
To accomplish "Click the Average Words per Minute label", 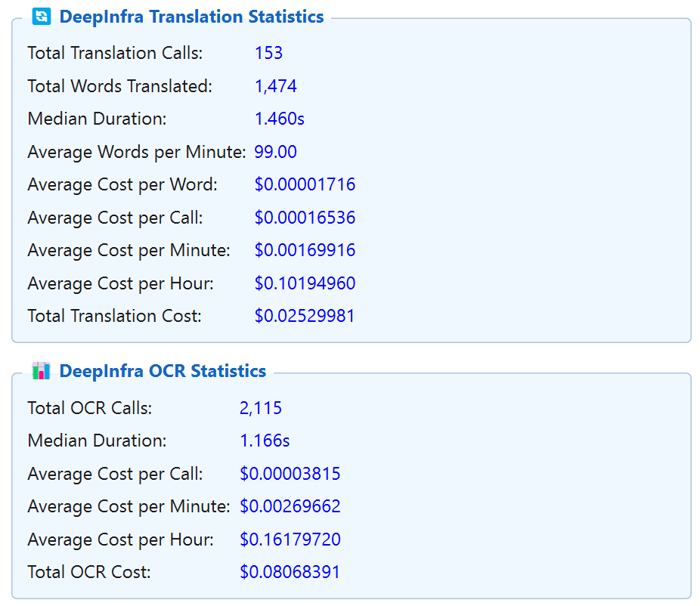I will (137, 152).
